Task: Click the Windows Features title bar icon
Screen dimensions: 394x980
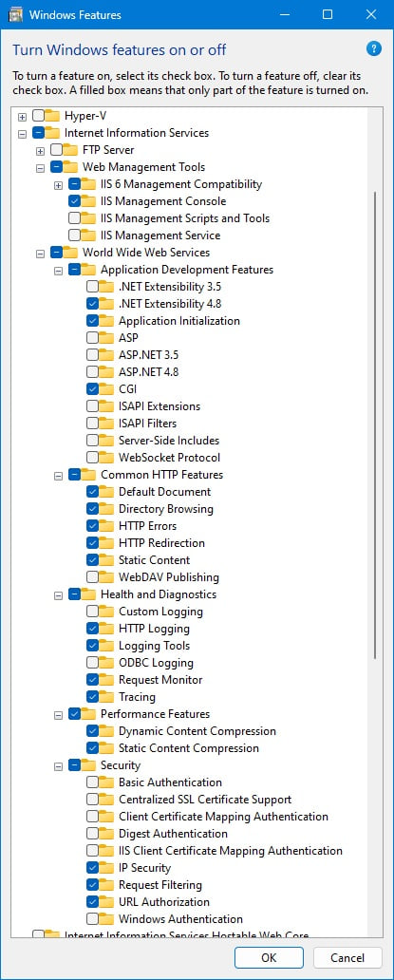Action: tap(16, 14)
